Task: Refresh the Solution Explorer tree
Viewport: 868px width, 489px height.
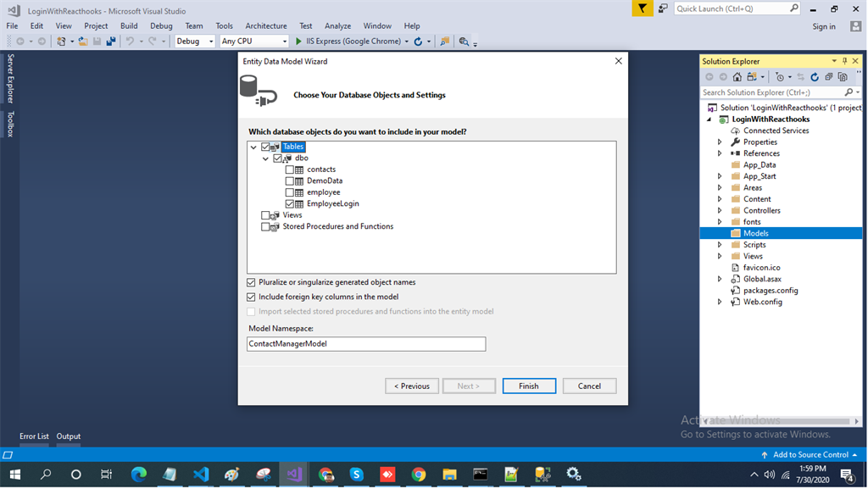Action: [x=815, y=77]
